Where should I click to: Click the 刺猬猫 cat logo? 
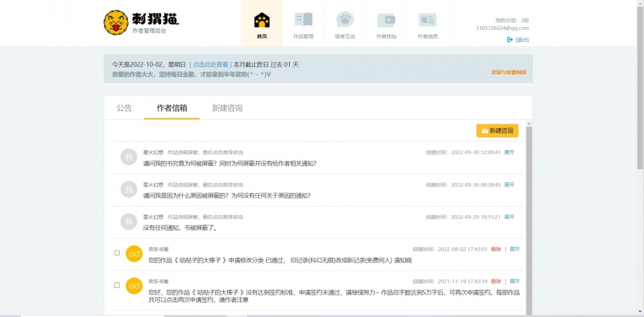(116, 23)
